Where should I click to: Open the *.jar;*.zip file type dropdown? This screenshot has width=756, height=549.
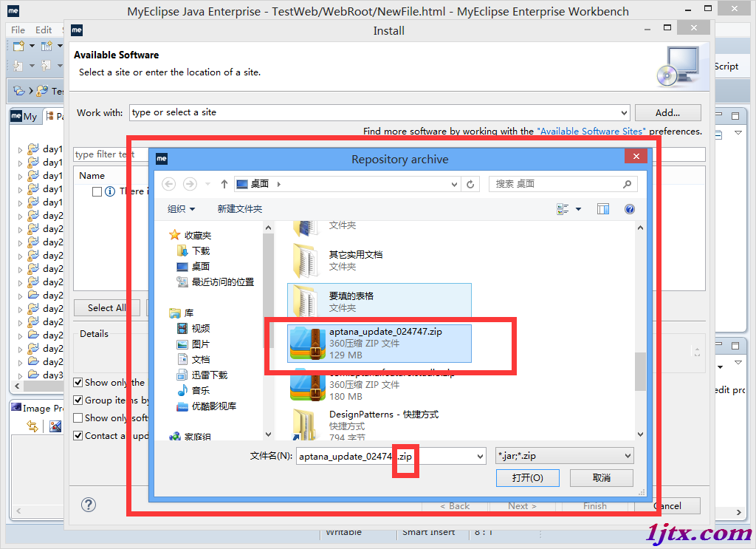pos(628,456)
